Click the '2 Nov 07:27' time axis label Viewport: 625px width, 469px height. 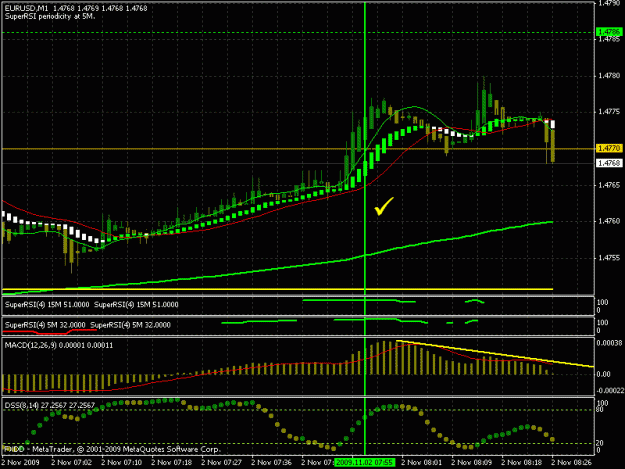(x=222, y=462)
